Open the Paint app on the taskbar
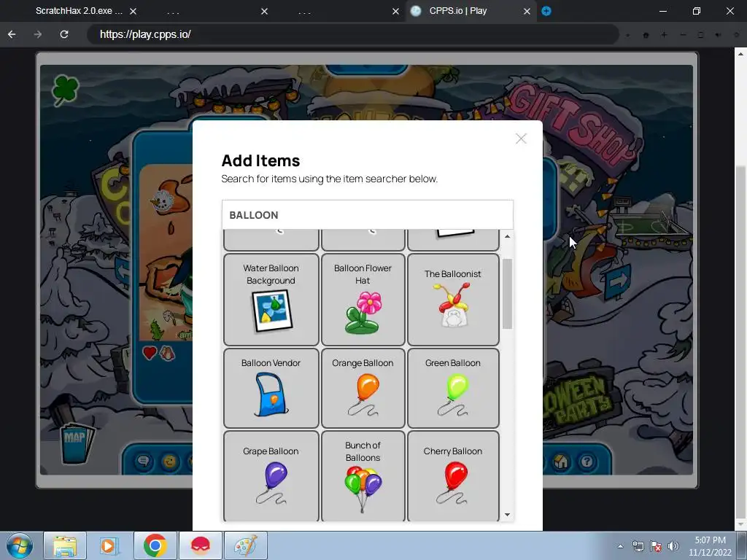 click(x=245, y=545)
